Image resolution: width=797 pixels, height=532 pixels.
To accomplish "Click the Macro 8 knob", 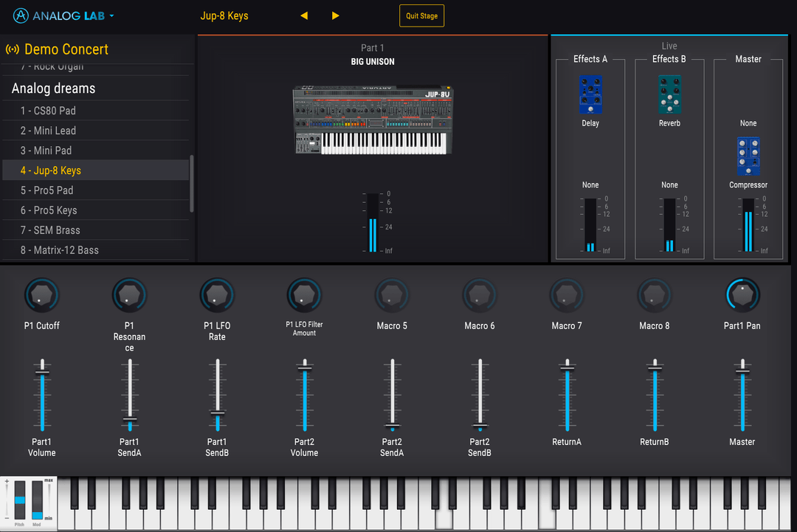I will [x=655, y=294].
